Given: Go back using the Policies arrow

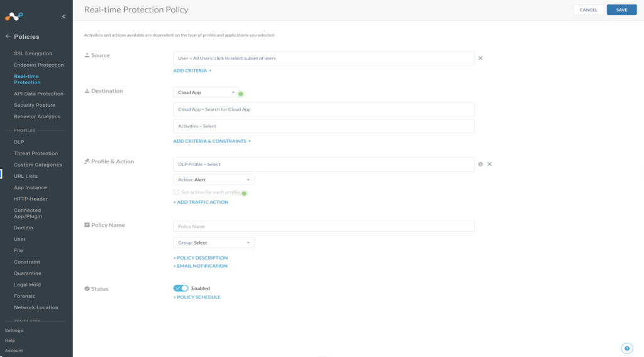Looking at the screenshot, I should pos(8,36).
